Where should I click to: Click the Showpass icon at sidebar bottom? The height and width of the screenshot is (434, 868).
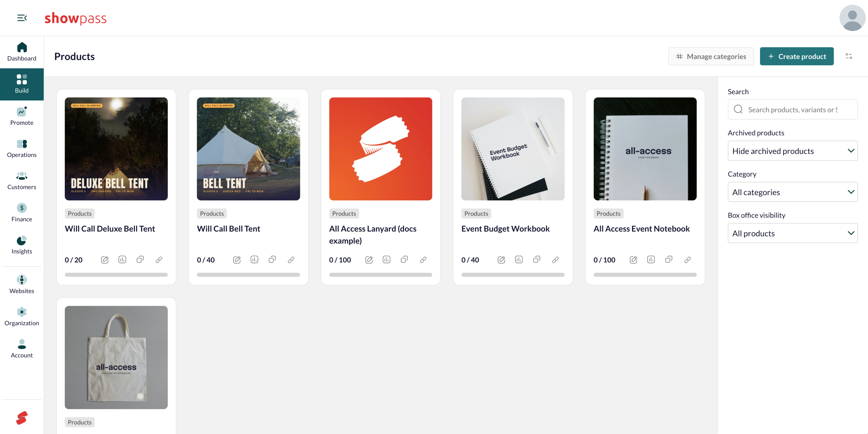[x=22, y=418]
